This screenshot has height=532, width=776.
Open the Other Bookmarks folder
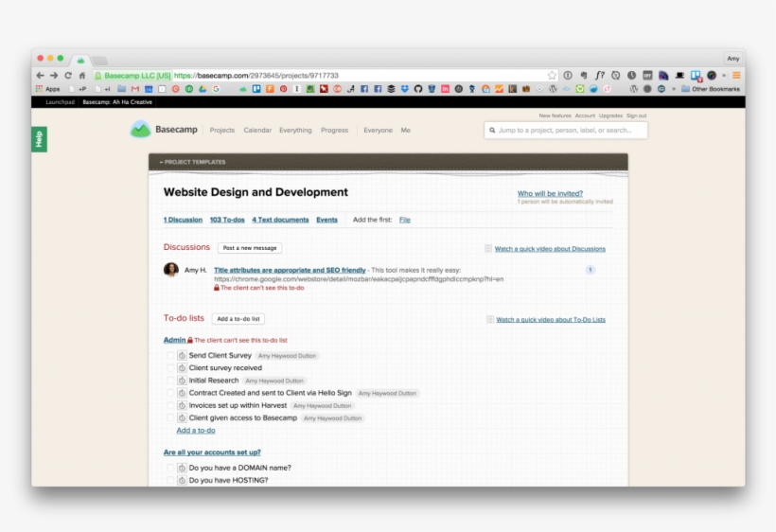point(711,89)
